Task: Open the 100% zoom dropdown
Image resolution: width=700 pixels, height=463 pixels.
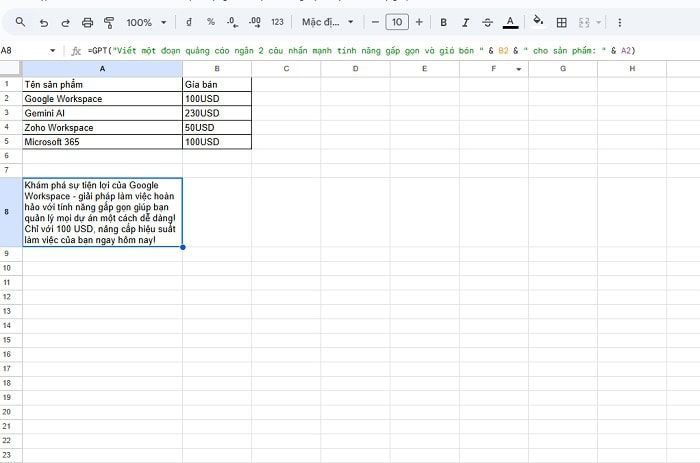Action: pos(146,22)
